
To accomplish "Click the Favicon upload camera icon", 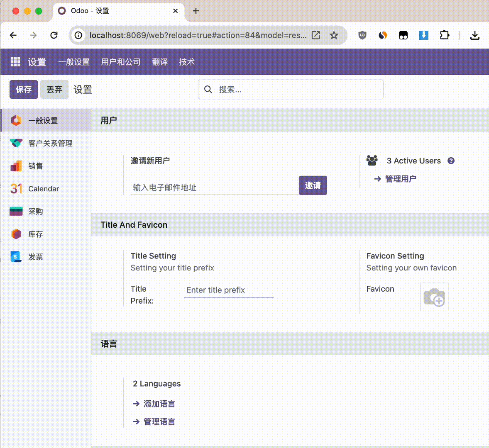I will (434, 297).
